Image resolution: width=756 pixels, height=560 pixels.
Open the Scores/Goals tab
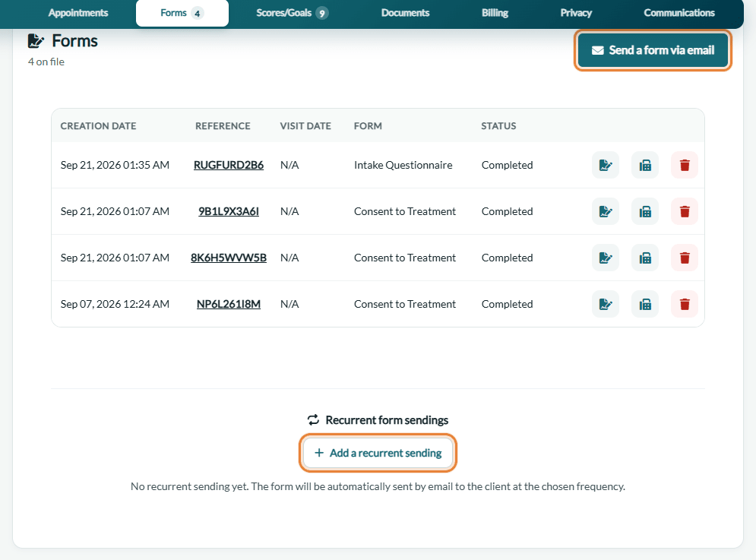coord(292,13)
